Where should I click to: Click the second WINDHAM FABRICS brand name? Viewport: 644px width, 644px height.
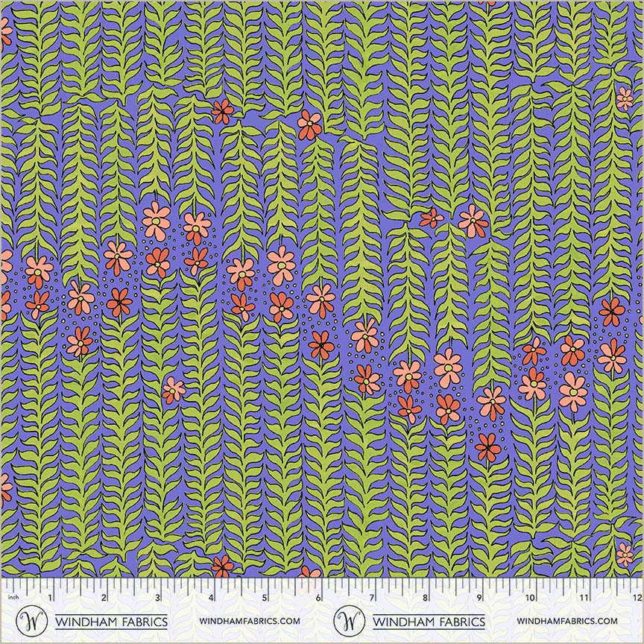(428, 621)
